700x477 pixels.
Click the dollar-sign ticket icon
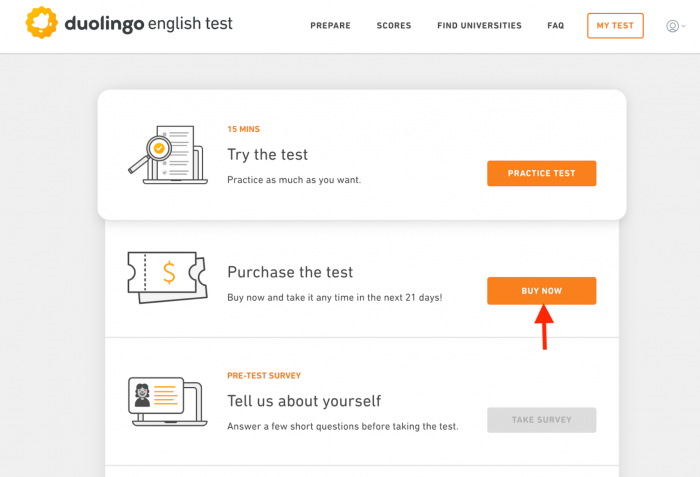(166, 276)
